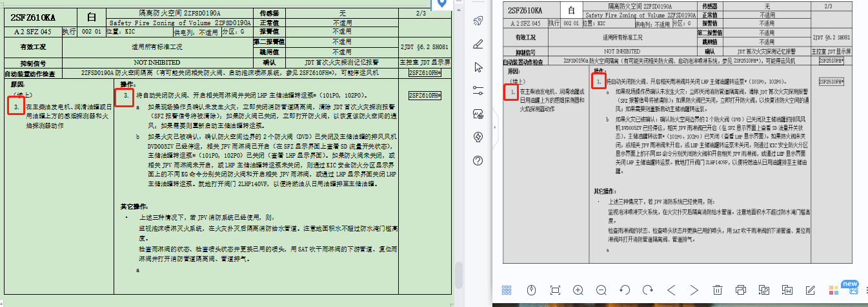This screenshot has width=868, height=307.
Task: Open the help question mark icon
Action: (478, 160)
